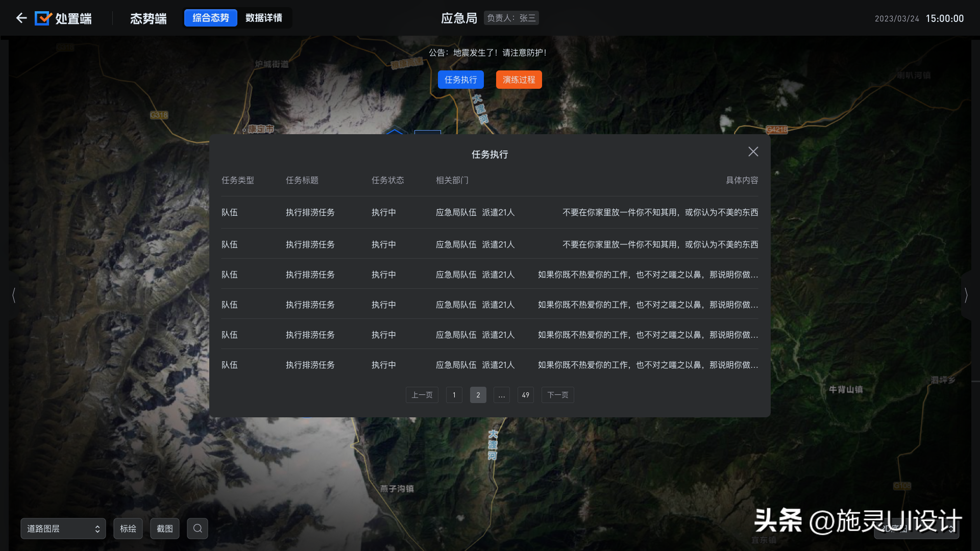Click the 2023/03/24 date text
The width and height of the screenshot is (980, 551).
897,18
